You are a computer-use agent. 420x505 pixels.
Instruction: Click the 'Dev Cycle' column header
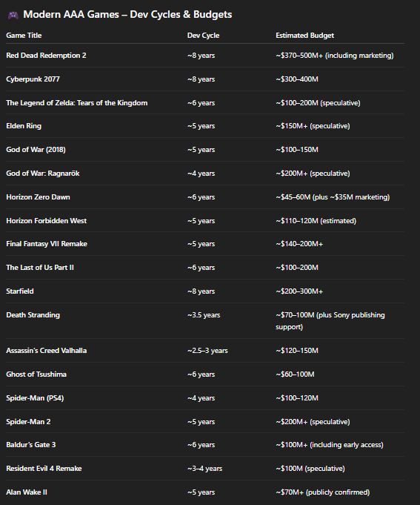pos(203,36)
